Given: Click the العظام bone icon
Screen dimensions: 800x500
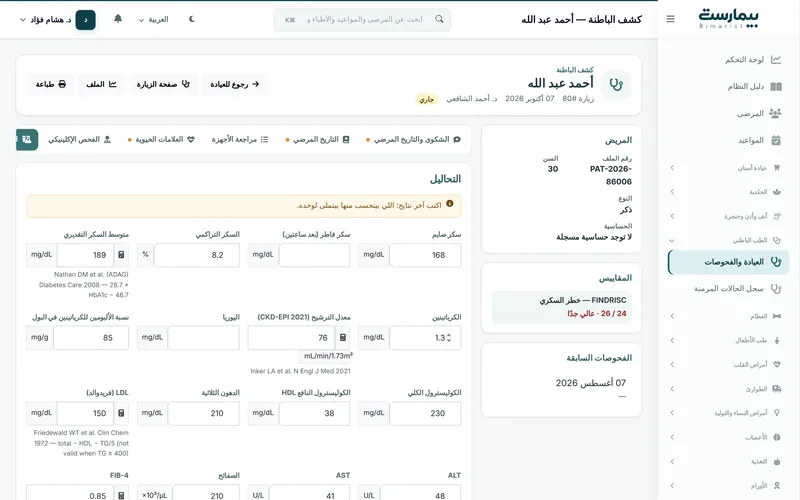Looking at the screenshot, I should 777,316.
